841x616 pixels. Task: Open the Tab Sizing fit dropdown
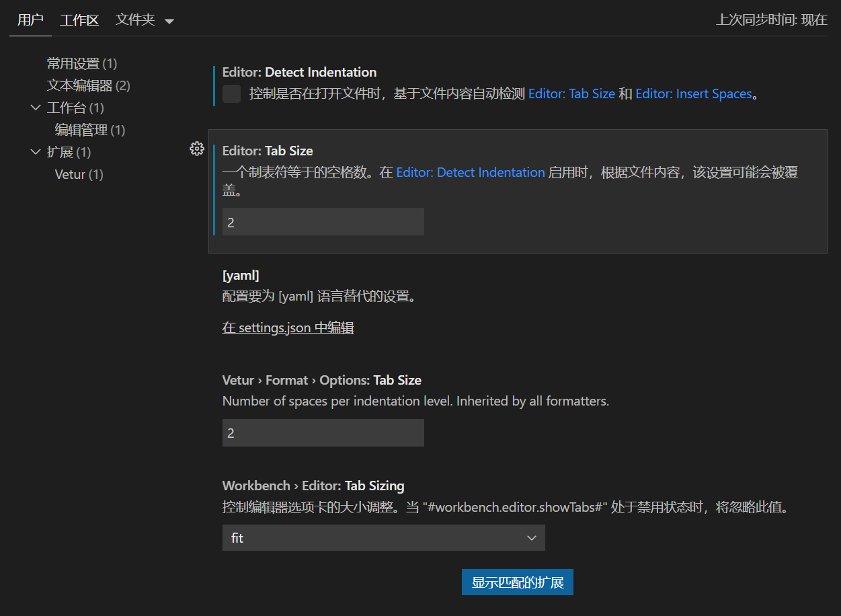click(383, 538)
